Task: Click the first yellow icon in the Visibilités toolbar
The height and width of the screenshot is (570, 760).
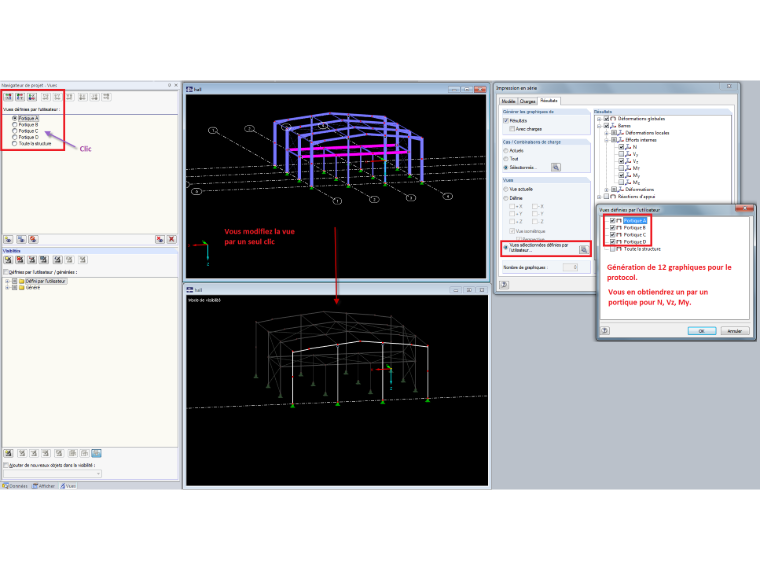Action: 8,260
